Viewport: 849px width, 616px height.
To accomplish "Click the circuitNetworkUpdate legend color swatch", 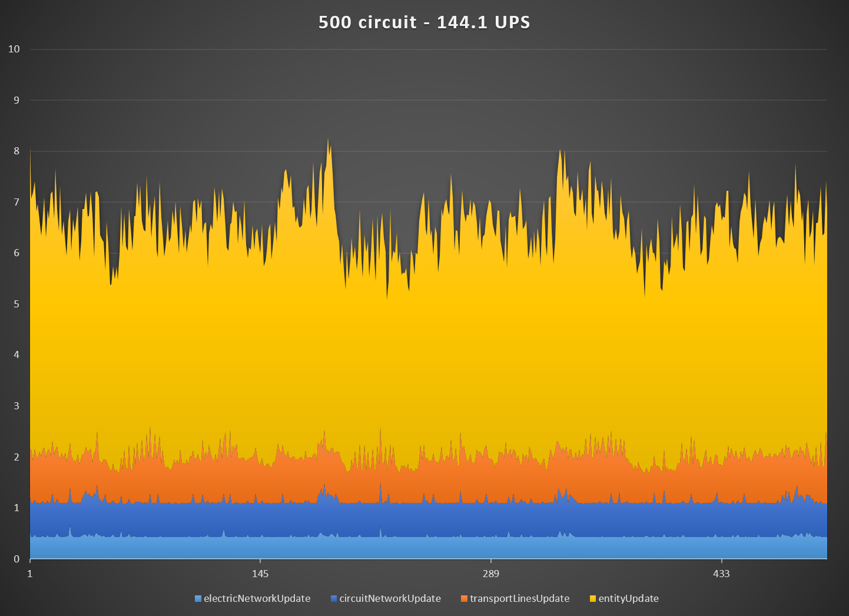I will [334, 599].
